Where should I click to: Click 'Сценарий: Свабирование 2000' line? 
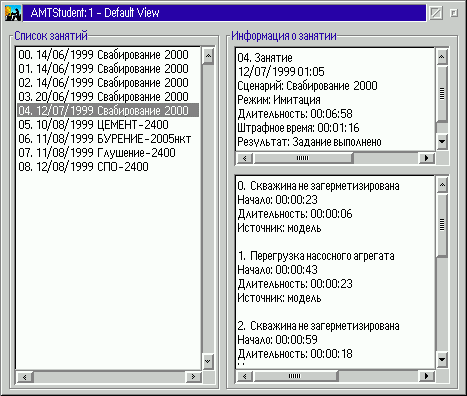pyautogui.click(x=307, y=86)
